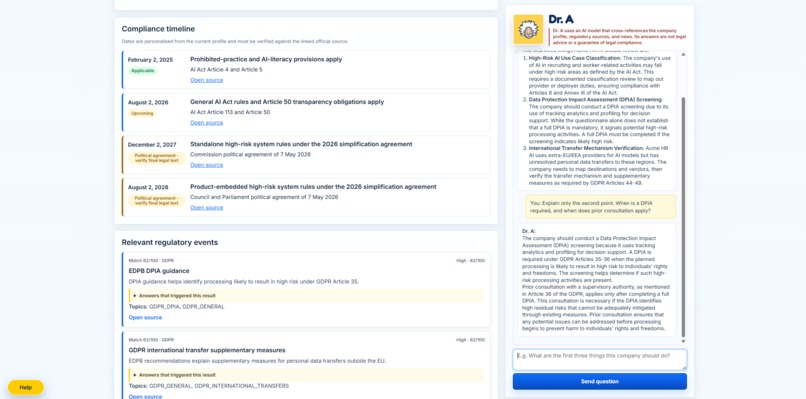This screenshot has width=806, height=399.
Task: Click Prohibited-practice and AI-literacy provisions title
Action: click(266, 59)
